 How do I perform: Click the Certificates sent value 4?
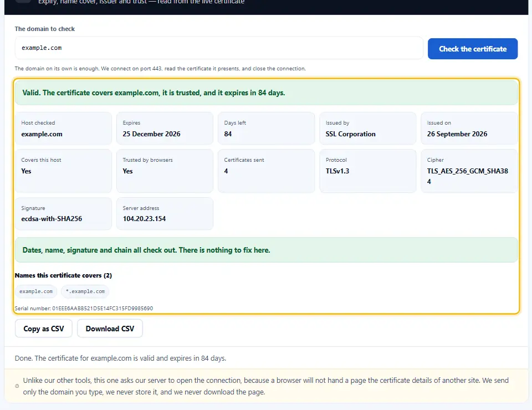tap(226, 171)
